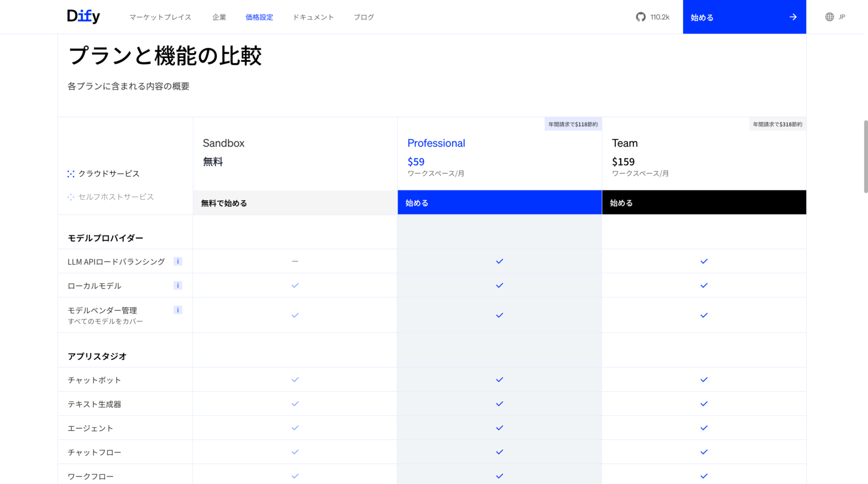Open the 企業 menu item

click(x=219, y=17)
